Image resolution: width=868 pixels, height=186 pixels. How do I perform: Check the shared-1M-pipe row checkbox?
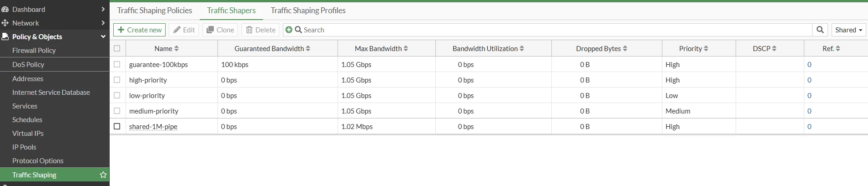117,126
